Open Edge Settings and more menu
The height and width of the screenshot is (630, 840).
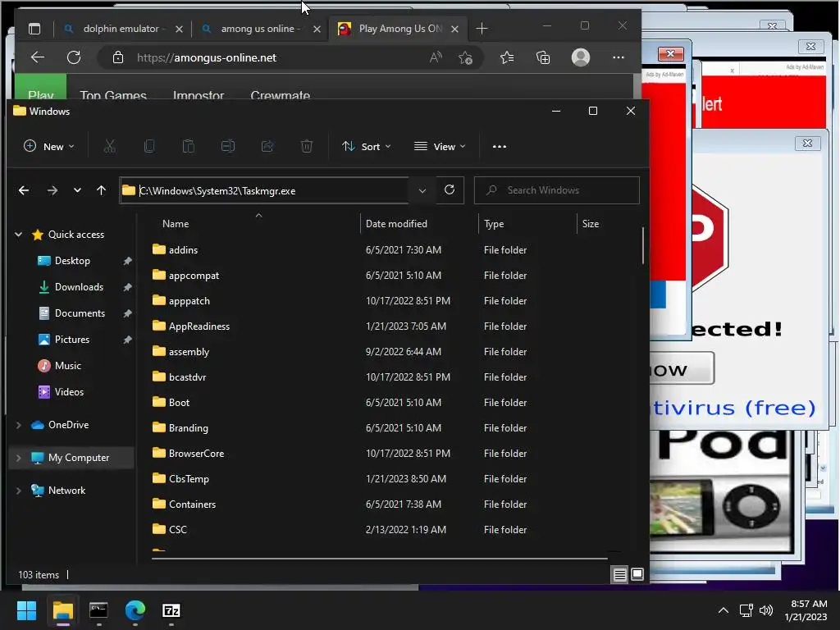pyautogui.click(x=619, y=57)
